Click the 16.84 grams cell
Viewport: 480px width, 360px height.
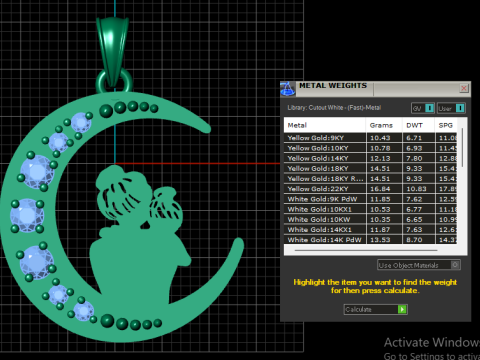click(x=384, y=189)
